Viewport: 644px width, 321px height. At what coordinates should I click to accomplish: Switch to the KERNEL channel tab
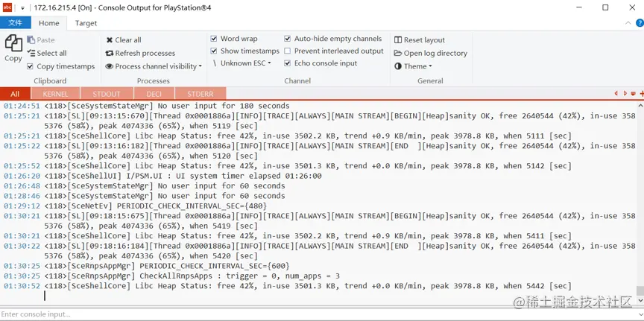click(55, 94)
